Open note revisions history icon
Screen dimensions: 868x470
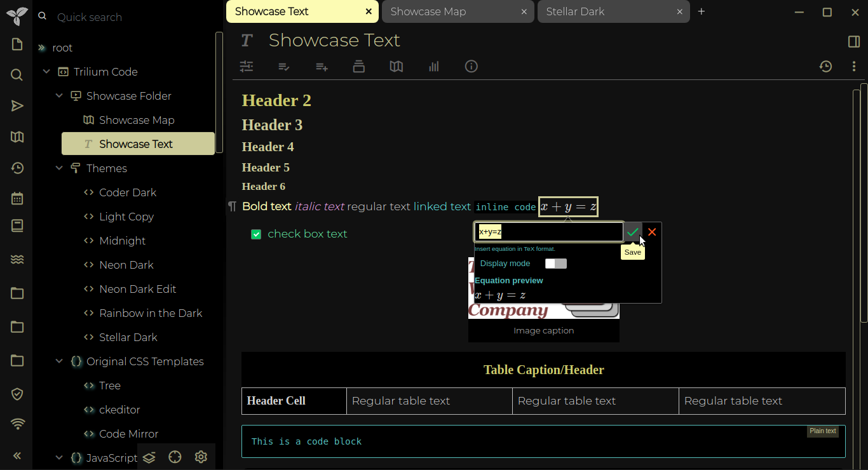[825, 67]
